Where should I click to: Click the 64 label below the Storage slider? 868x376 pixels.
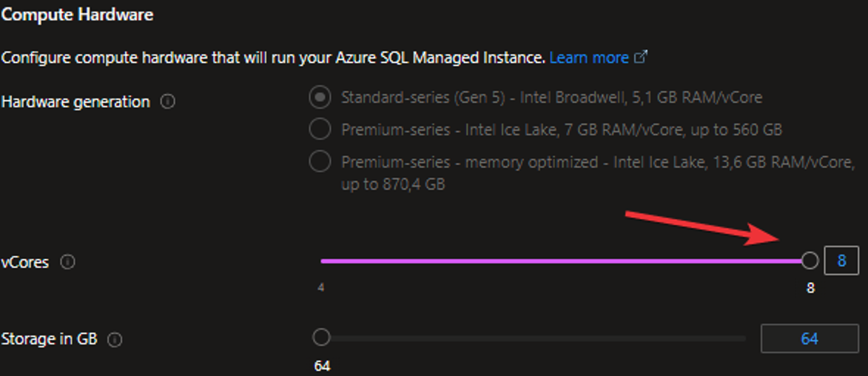322,366
